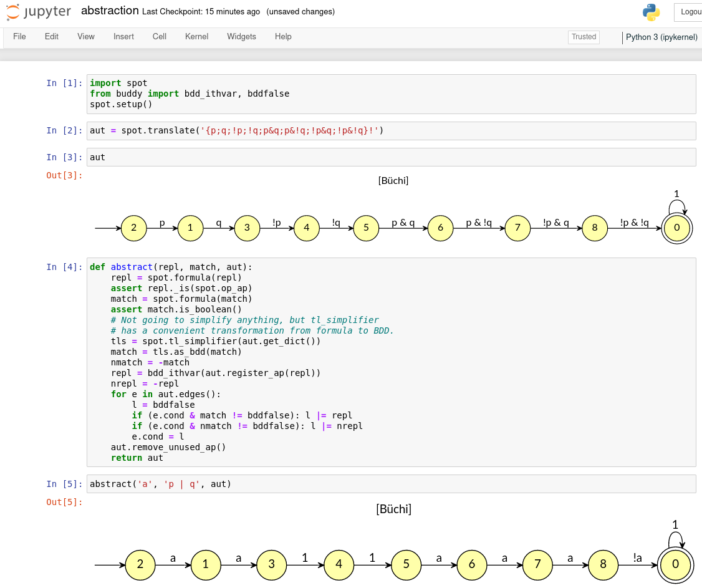
Task: Click state 8 in the Out[5] automaton
Action: tap(603, 565)
